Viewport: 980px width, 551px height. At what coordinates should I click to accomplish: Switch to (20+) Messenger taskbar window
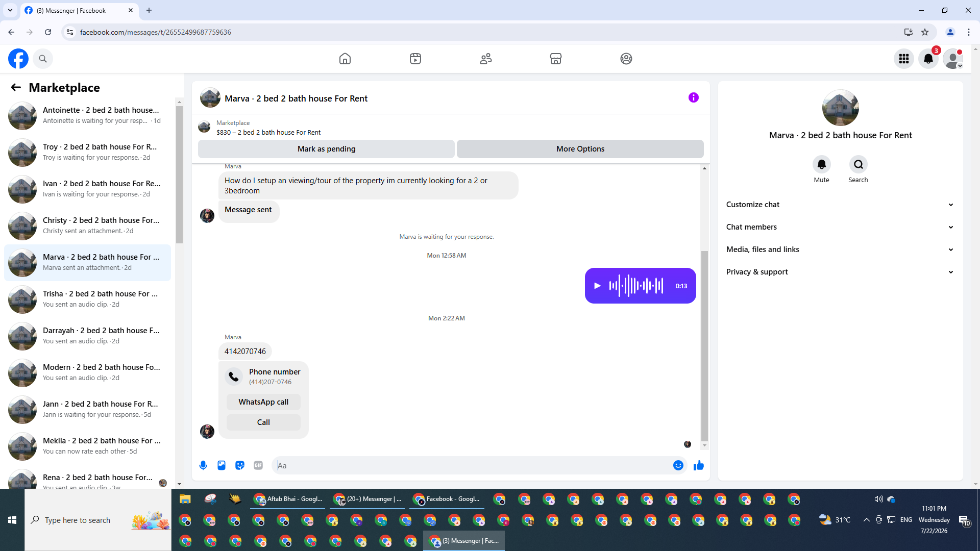pos(367,499)
